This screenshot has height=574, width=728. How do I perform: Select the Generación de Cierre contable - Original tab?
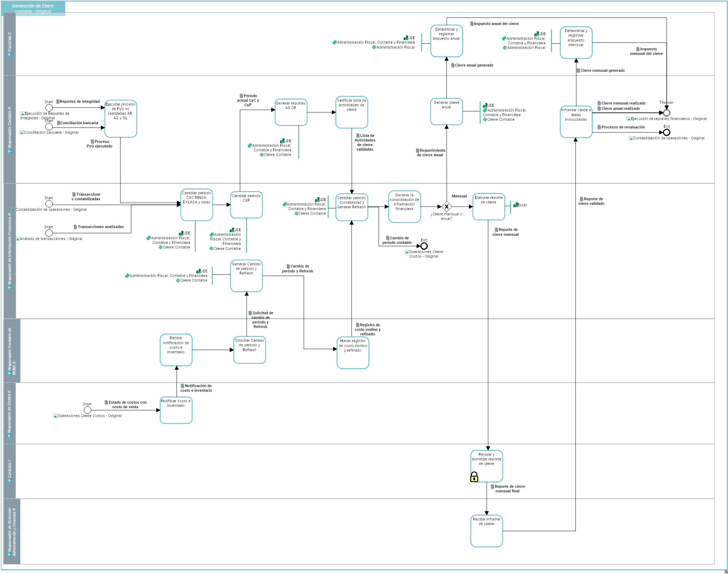33,8
